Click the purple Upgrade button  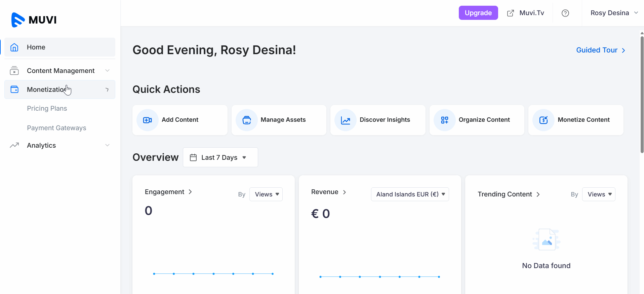pos(478,13)
